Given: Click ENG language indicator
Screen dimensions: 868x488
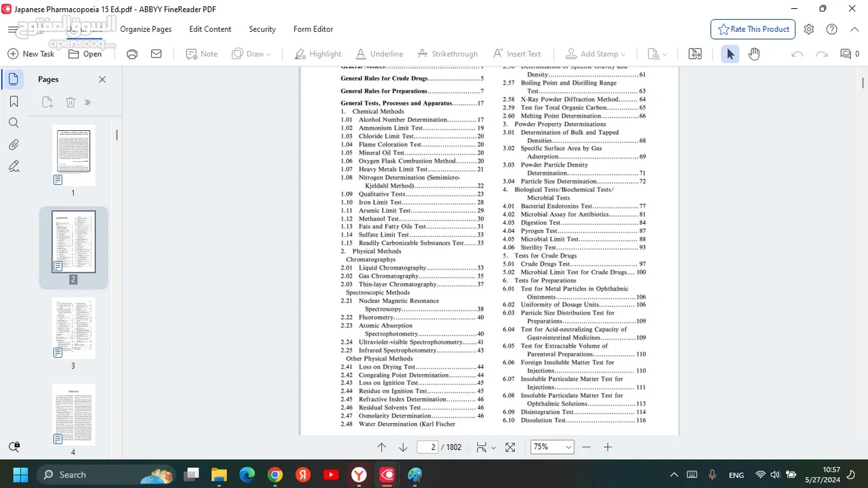Looking at the screenshot, I should 736,475.
